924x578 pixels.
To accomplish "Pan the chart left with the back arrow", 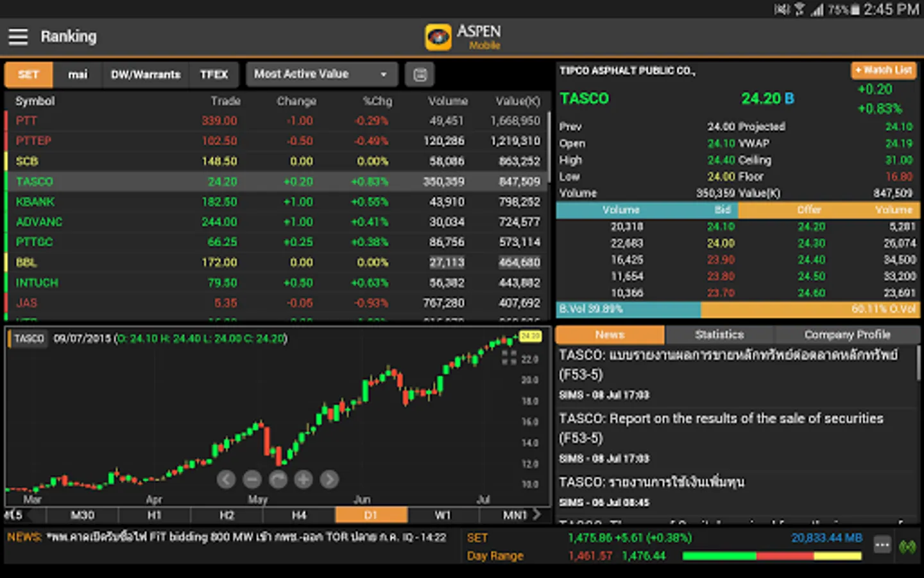I will [x=226, y=479].
